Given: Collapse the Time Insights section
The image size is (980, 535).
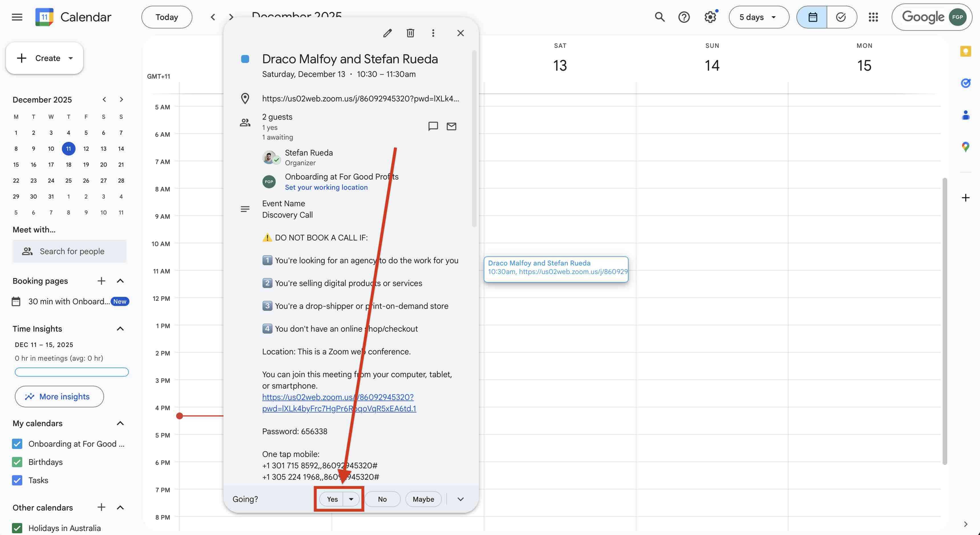Looking at the screenshot, I should point(120,328).
